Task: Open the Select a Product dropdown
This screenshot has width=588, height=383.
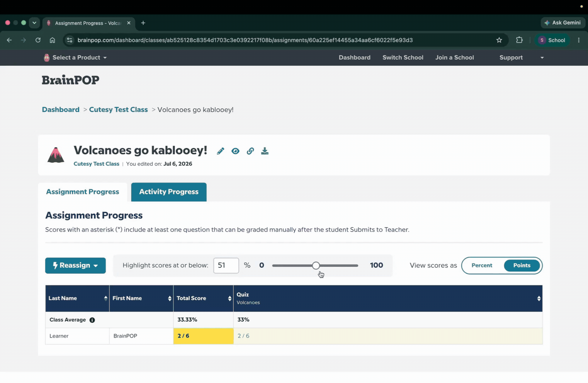Action: (75, 57)
